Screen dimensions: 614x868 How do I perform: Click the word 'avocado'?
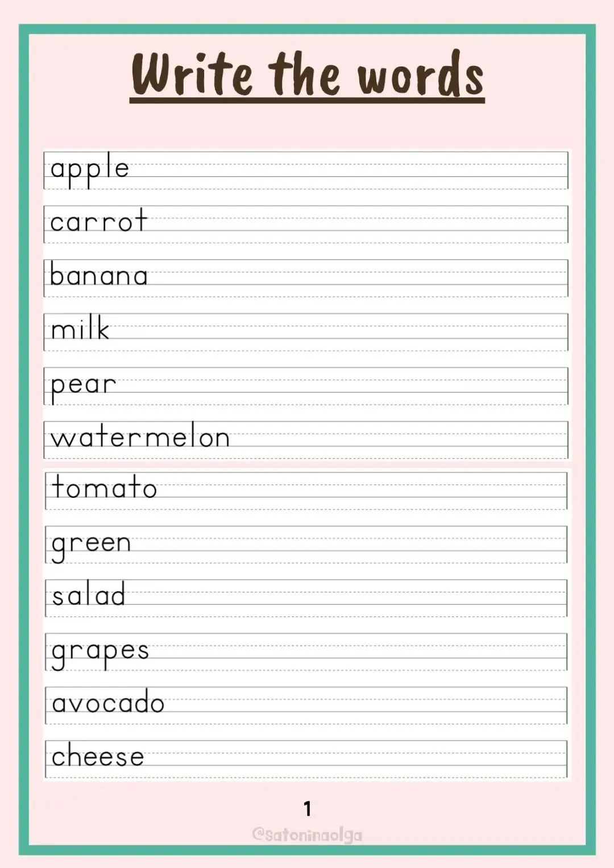point(108,701)
